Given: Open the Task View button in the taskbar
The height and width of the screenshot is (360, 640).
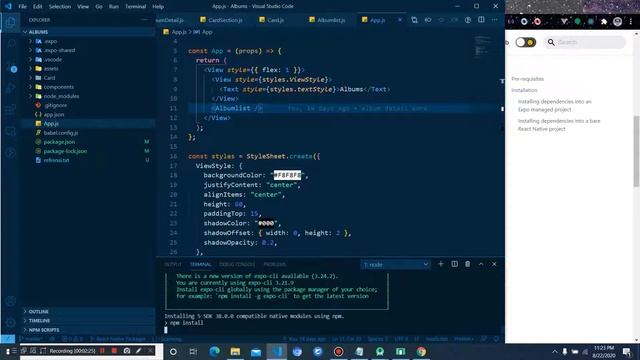Looking at the screenshot, I should click(193, 351).
